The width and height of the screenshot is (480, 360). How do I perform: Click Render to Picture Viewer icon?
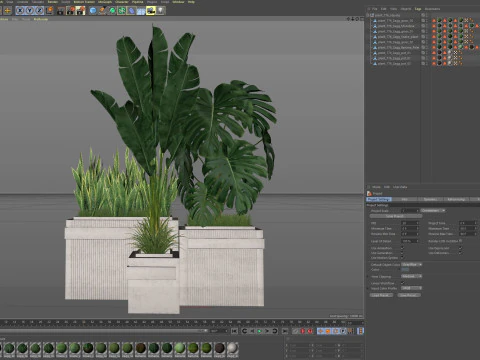[x=71, y=11]
